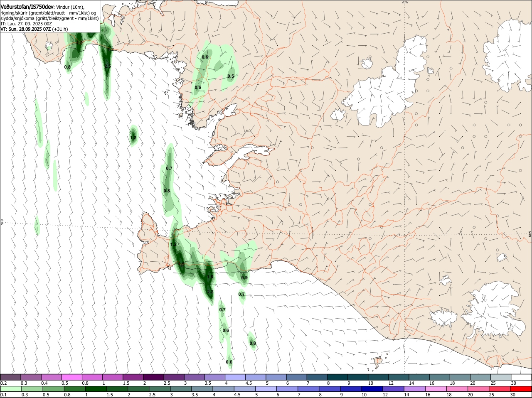Pick the light periwinkle swatch starting at 4, upper row
This screenshot has width=532, height=398.
235,377
